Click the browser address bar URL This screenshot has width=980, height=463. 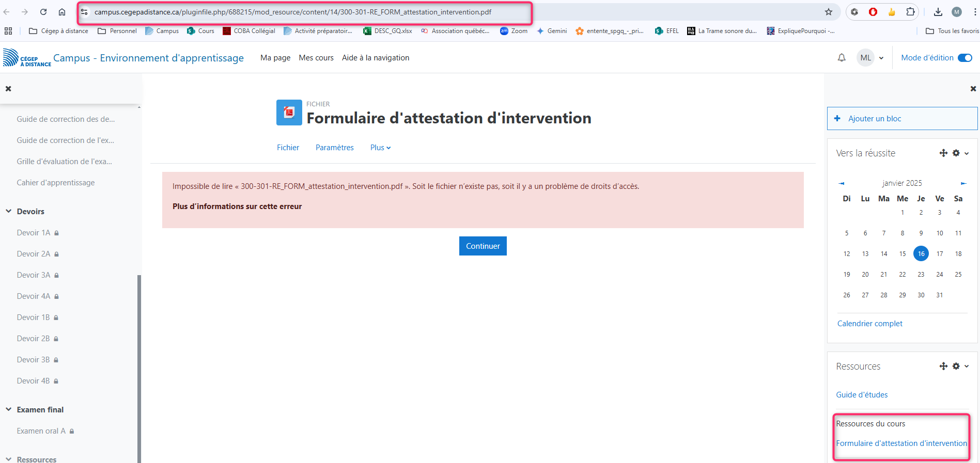tap(292, 12)
